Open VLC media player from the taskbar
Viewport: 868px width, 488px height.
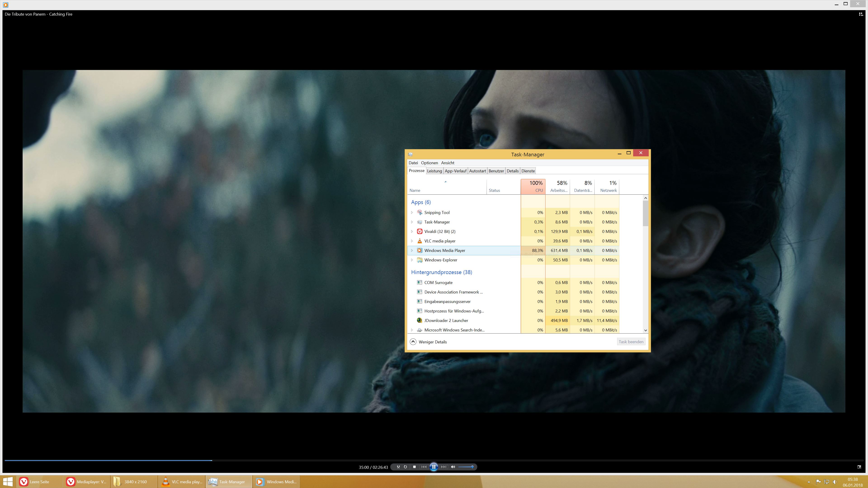tap(182, 482)
